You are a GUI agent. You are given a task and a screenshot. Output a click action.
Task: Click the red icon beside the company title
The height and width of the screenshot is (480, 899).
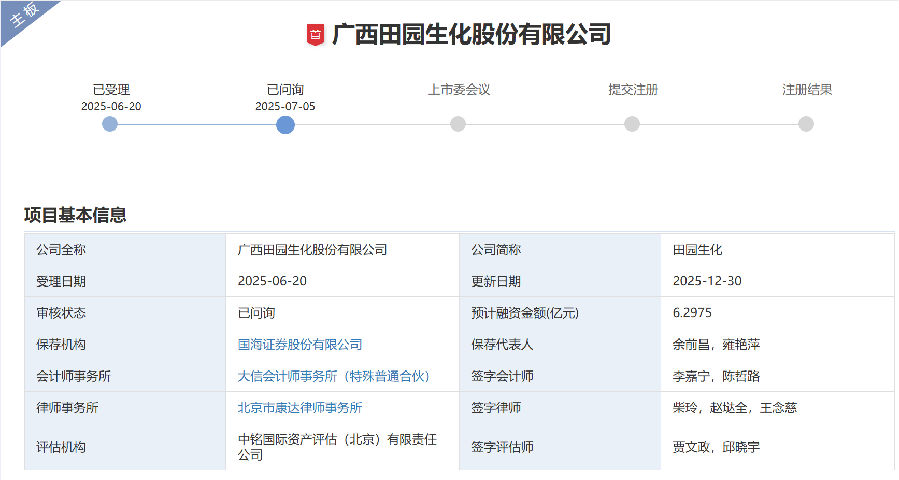pyautogui.click(x=316, y=35)
